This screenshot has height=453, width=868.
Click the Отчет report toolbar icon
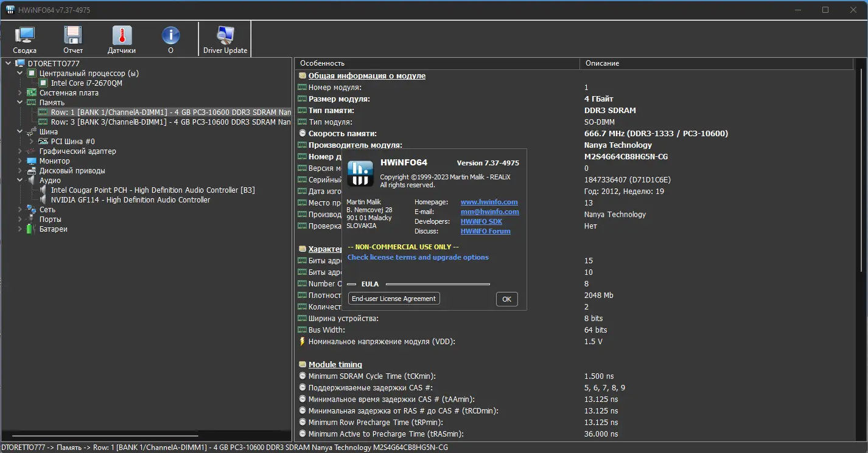[73, 35]
